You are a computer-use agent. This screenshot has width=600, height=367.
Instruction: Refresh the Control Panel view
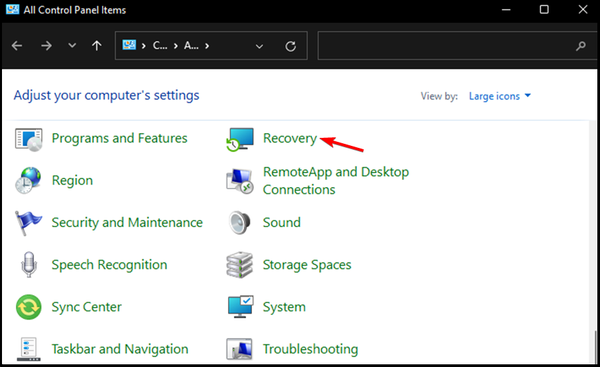290,46
